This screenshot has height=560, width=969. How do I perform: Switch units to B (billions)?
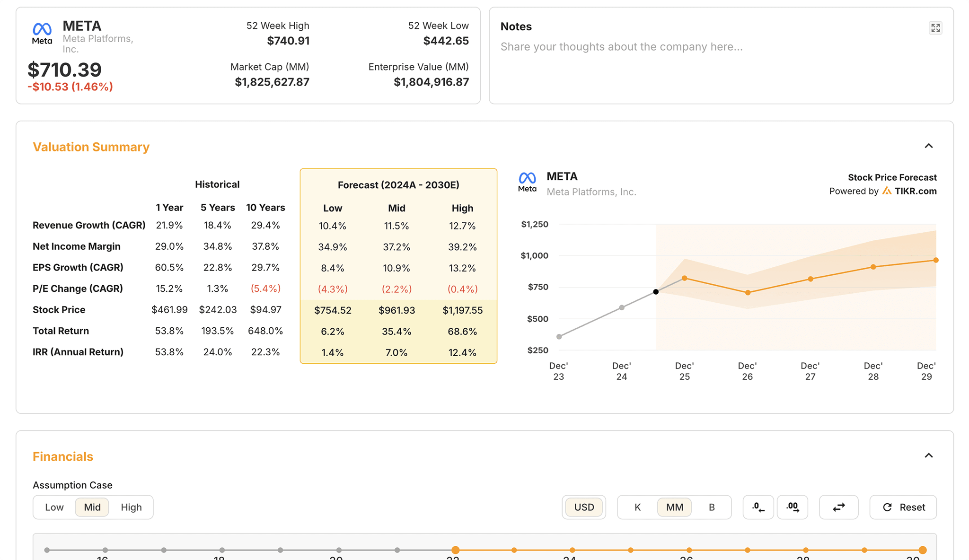coord(712,507)
